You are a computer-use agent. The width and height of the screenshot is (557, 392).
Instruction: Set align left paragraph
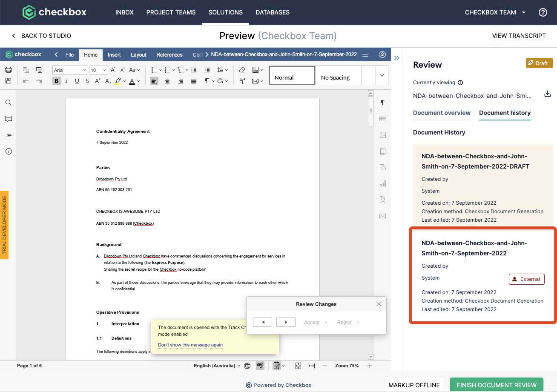pyautogui.click(x=154, y=81)
